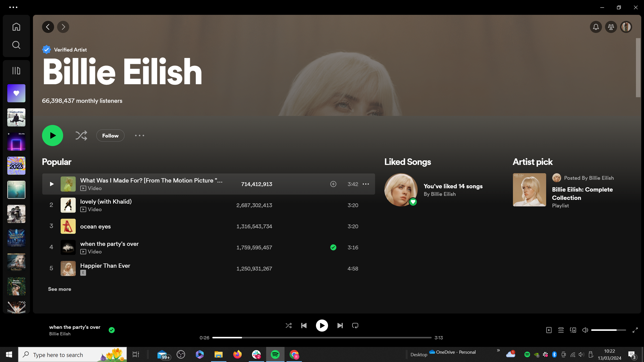Open Task View on the taskbar
Screen dimensions: 644x362
136,354
